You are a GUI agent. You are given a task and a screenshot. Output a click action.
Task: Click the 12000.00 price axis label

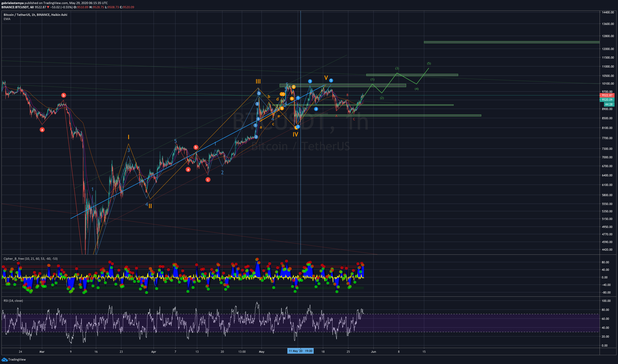click(x=608, y=49)
